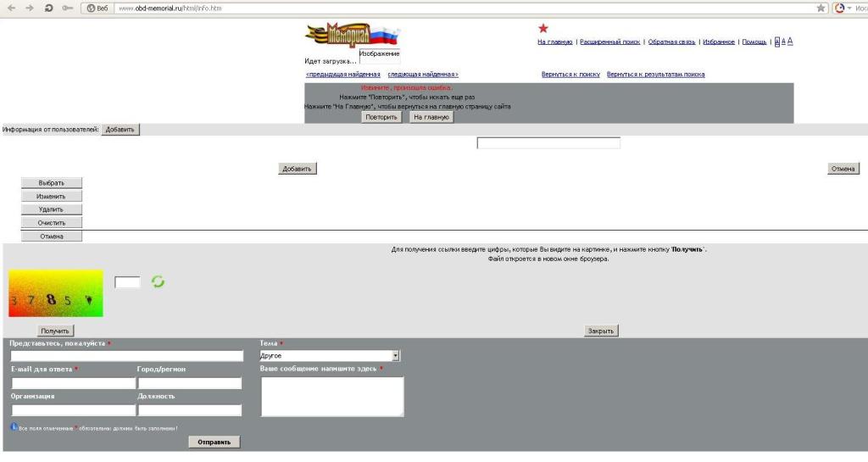
Task: Click Вернуться к поиску link
Action: [570, 74]
